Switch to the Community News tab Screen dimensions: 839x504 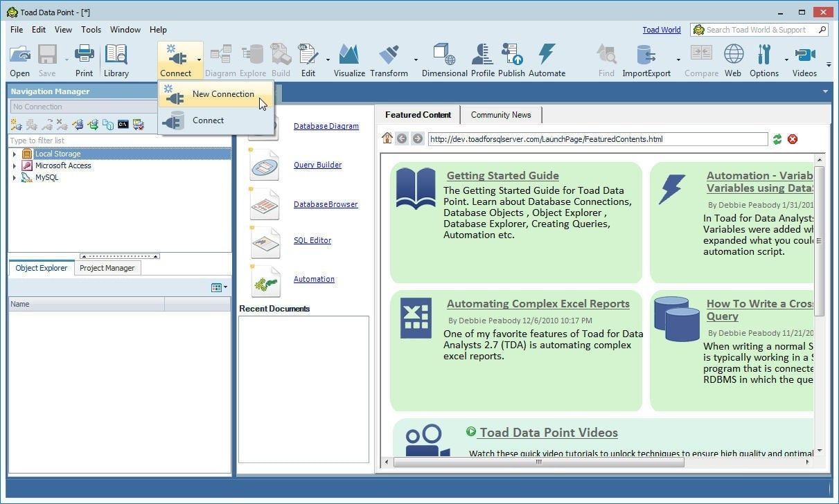point(501,115)
